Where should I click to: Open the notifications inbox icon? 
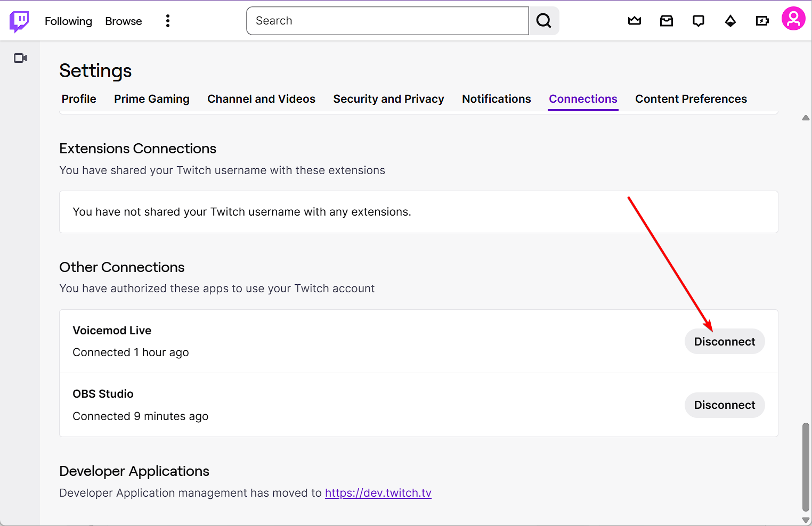pyautogui.click(x=666, y=21)
